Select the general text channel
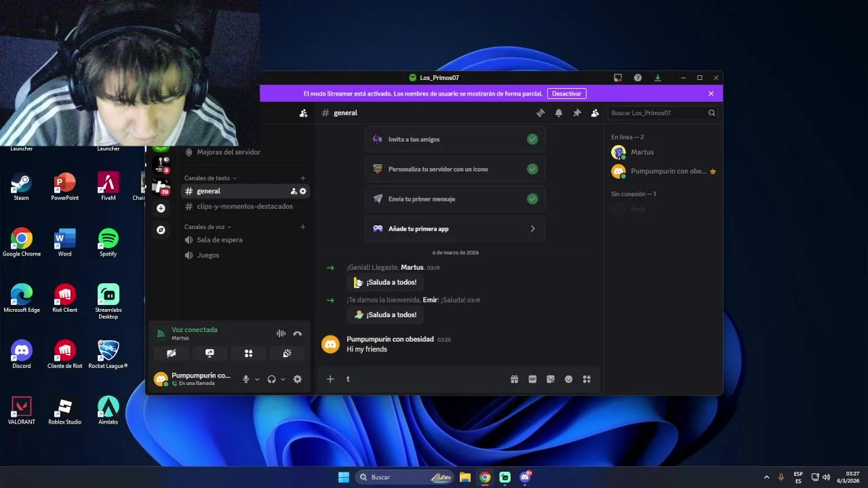The height and width of the screenshot is (488, 868). (x=244, y=191)
